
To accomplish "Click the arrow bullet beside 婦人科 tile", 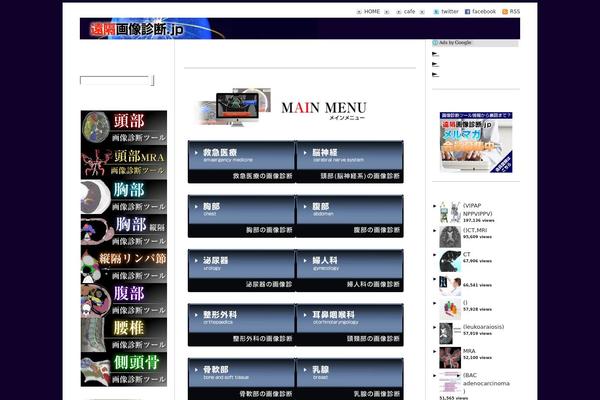I will tap(305, 261).
